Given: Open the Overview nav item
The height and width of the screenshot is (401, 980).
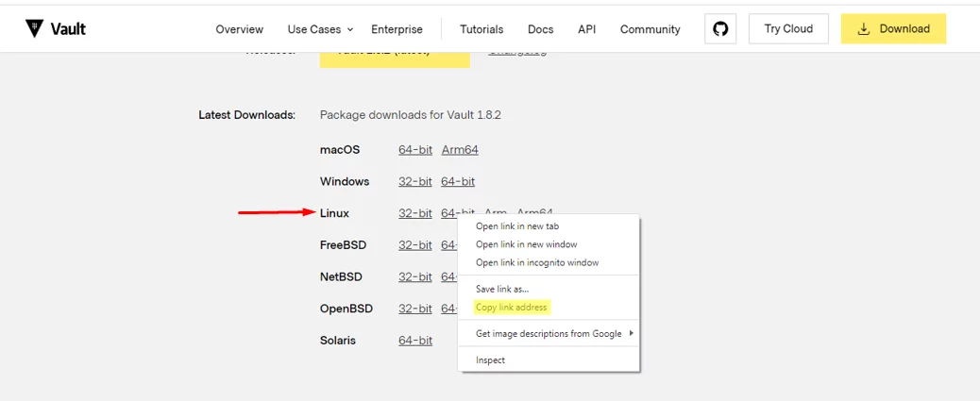Looking at the screenshot, I should (240, 29).
